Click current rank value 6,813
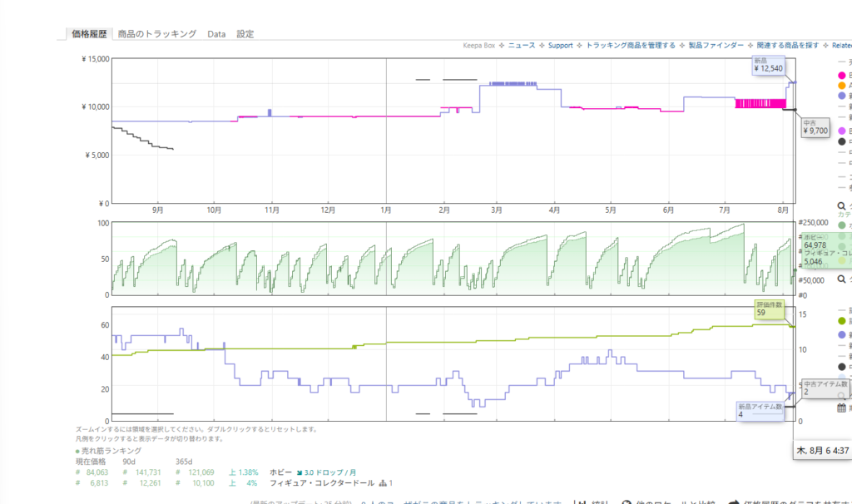852x504 pixels. click(99, 483)
